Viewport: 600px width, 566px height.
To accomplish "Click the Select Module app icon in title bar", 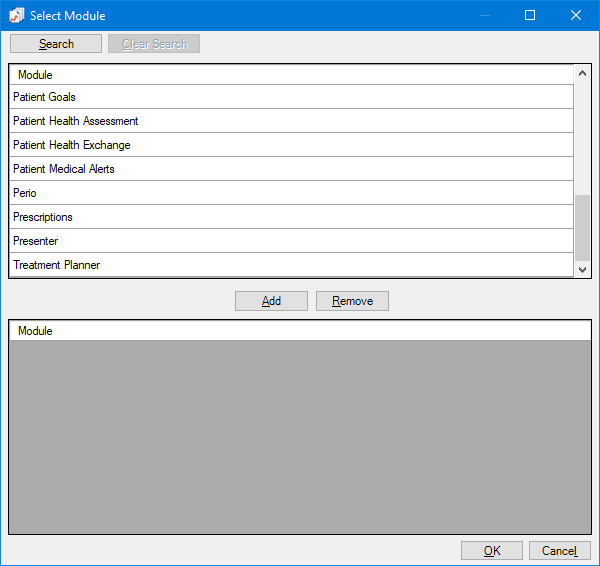I will [16, 15].
